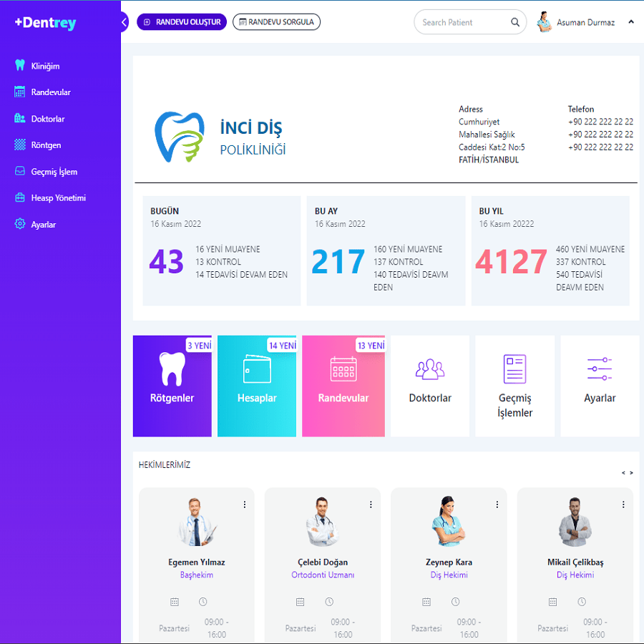
Task: Open Kliniğim tooth icon in sidebar
Action: [x=20, y=65]
